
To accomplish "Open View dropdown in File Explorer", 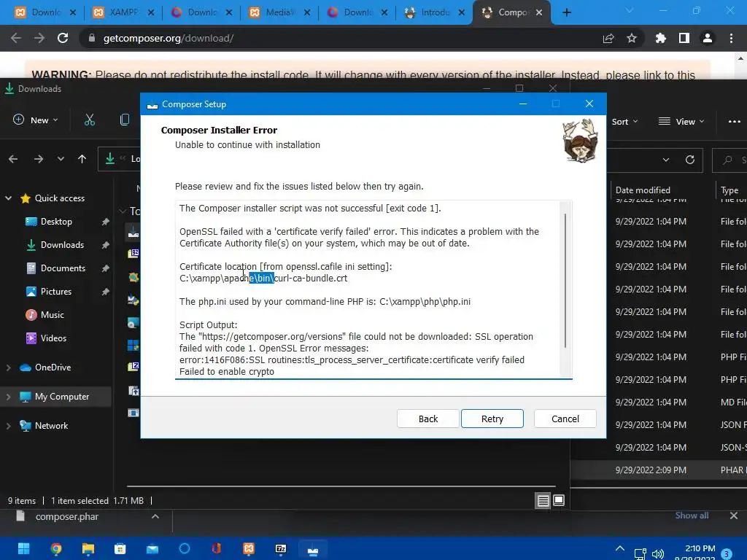I will pos(681,122).
